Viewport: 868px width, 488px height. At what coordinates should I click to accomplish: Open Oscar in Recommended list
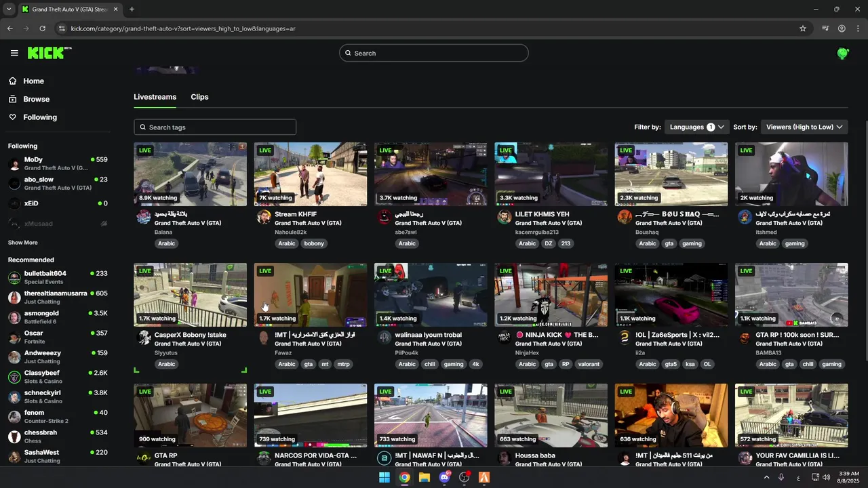[58, 337]
